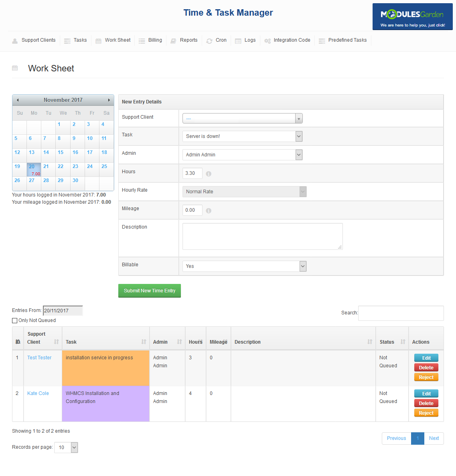Edit the Test Tester entry
Screen dimensions: 456x476
[x=426, y=358]
